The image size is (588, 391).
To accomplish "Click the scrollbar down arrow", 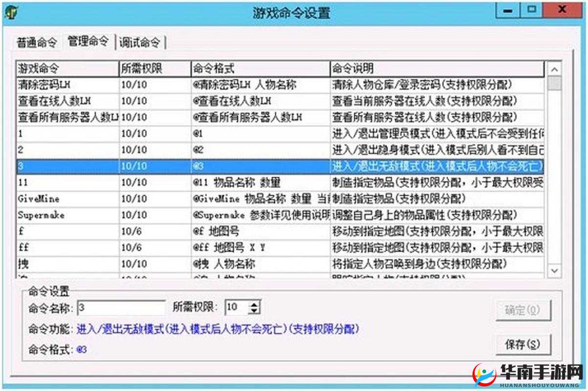I will coord(555,270).
